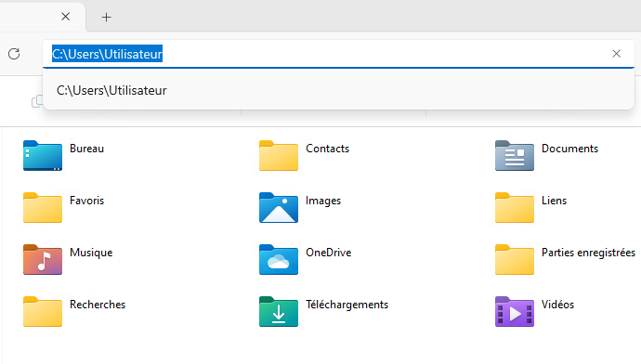Clear the address bar with X button
641x364 pixels.
pos(617,54)
